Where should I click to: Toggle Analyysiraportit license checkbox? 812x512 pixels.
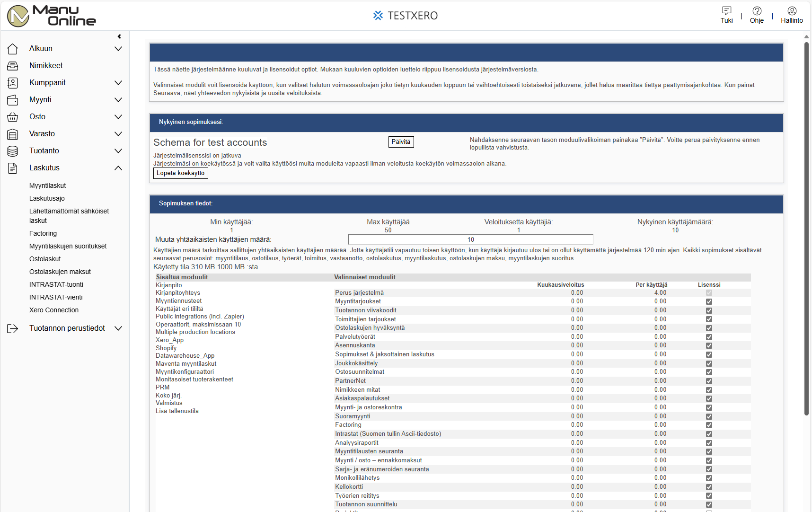coord(709,443)
